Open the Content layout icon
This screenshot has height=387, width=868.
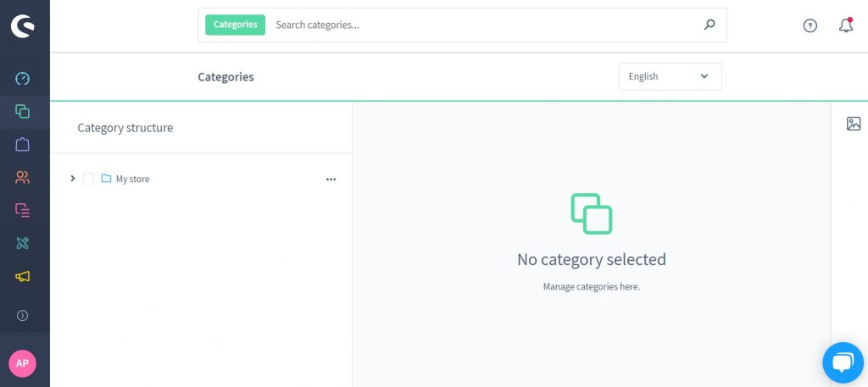pos(22,210)
